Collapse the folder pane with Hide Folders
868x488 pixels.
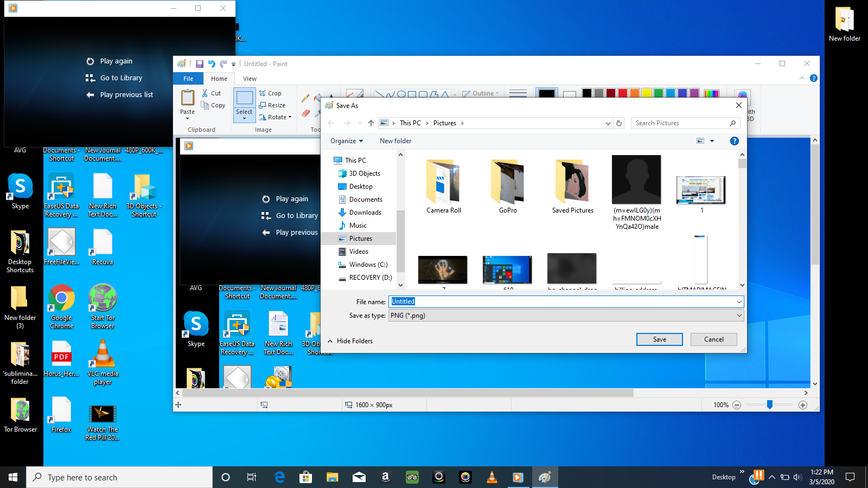(350, 341)
